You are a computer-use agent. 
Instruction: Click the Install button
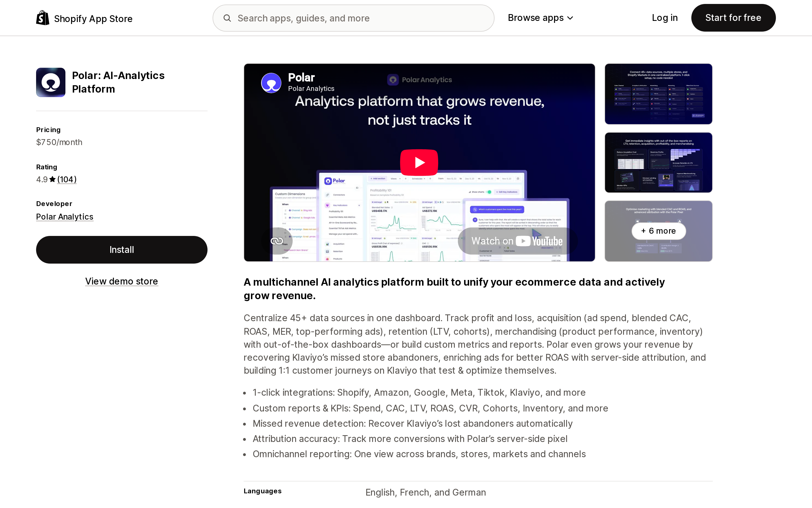pyautogui.click(x=122, y=250)
